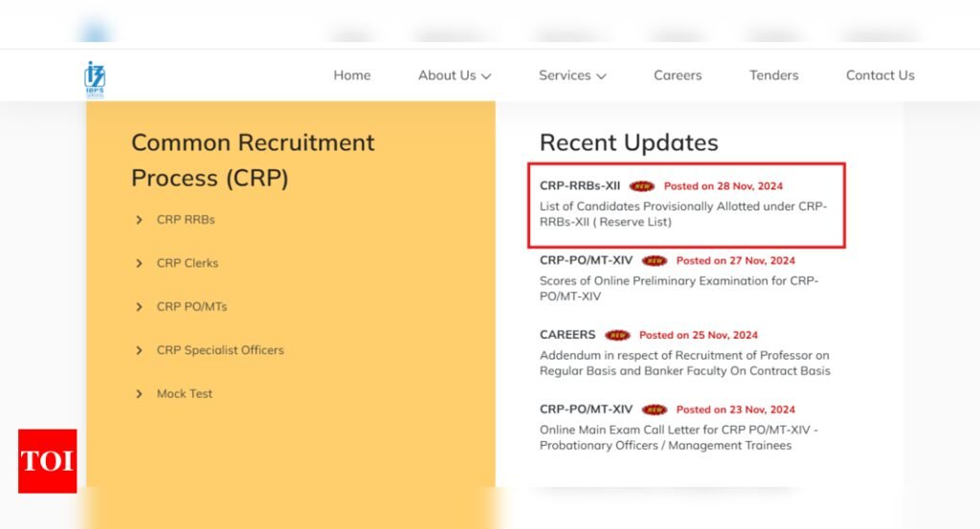Image resolution: width=980 pixels, height=529 pixels.
Task: Click the Common Recruitment Process (CRP) heading
Action: tap(253, 161)
